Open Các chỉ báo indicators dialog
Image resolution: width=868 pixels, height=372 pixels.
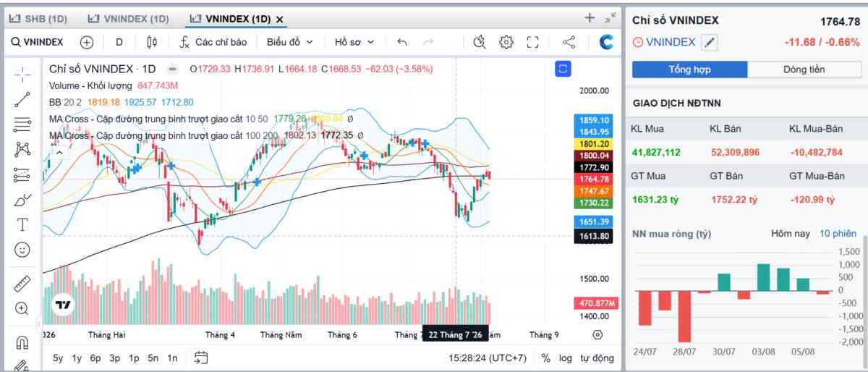[x=213, y=42]
